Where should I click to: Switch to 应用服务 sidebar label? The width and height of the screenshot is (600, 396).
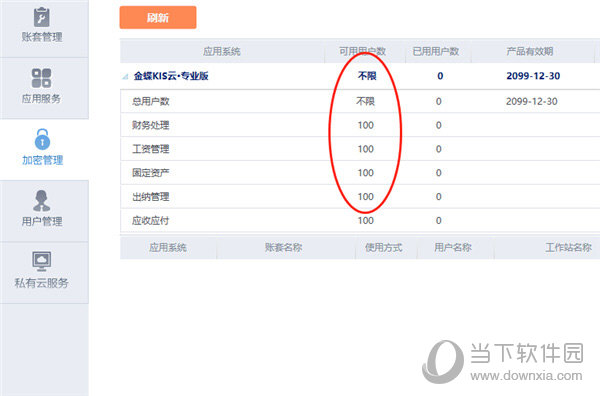click(x=41, y=99)
